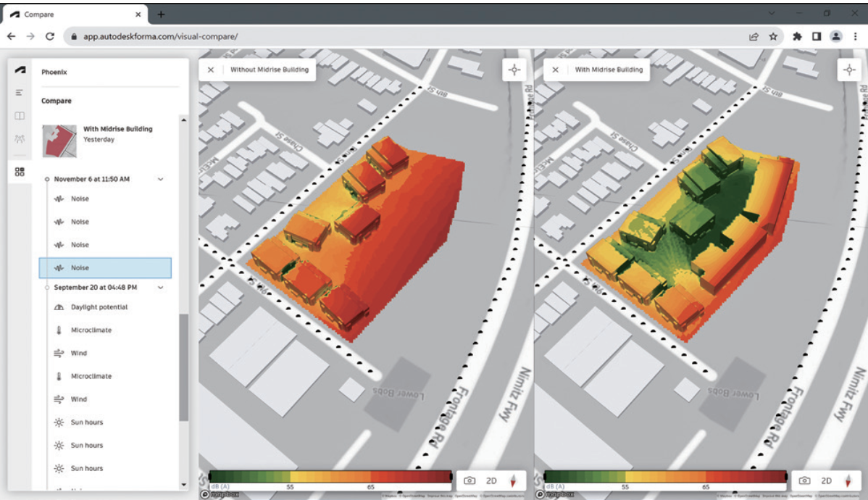Click the Autodesk Forma logo icon
This screenshot has width=868, height=500.
(x=20, y=70)
